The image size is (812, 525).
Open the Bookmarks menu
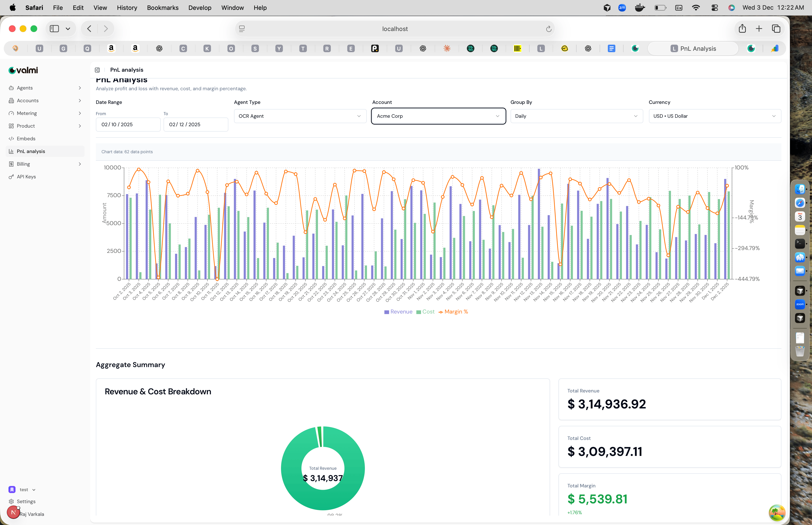[163, 8]
